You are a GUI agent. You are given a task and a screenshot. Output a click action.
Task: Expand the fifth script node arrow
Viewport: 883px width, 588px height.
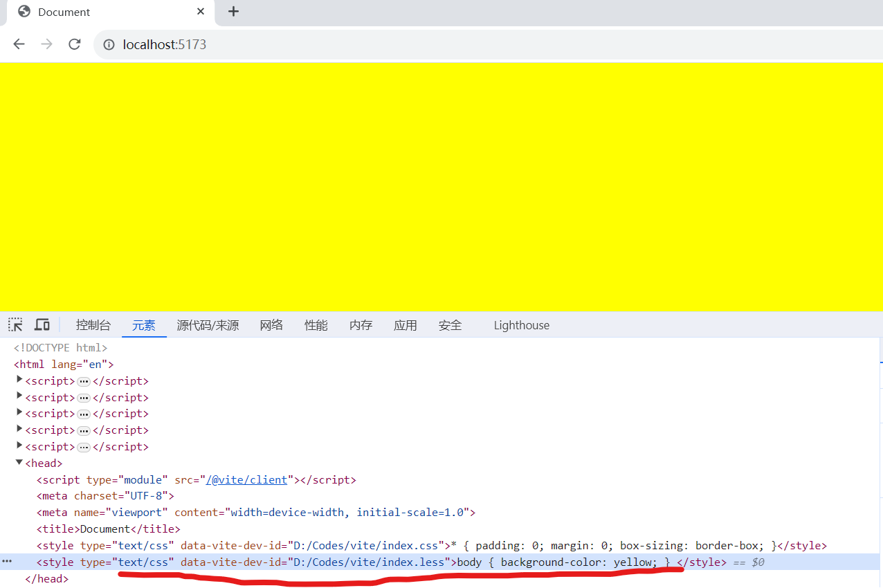point(19,445)
